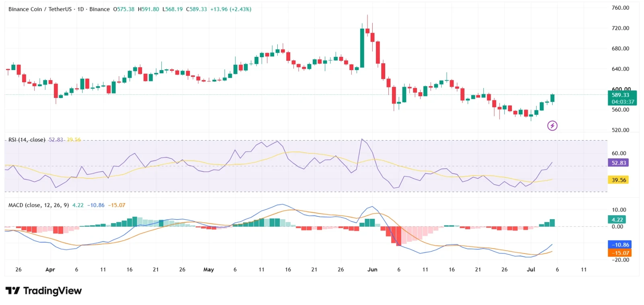Screen dimensions: 644x305
Task: Select the RSI (14, close) indicator legend
Action: coord(27,140)
